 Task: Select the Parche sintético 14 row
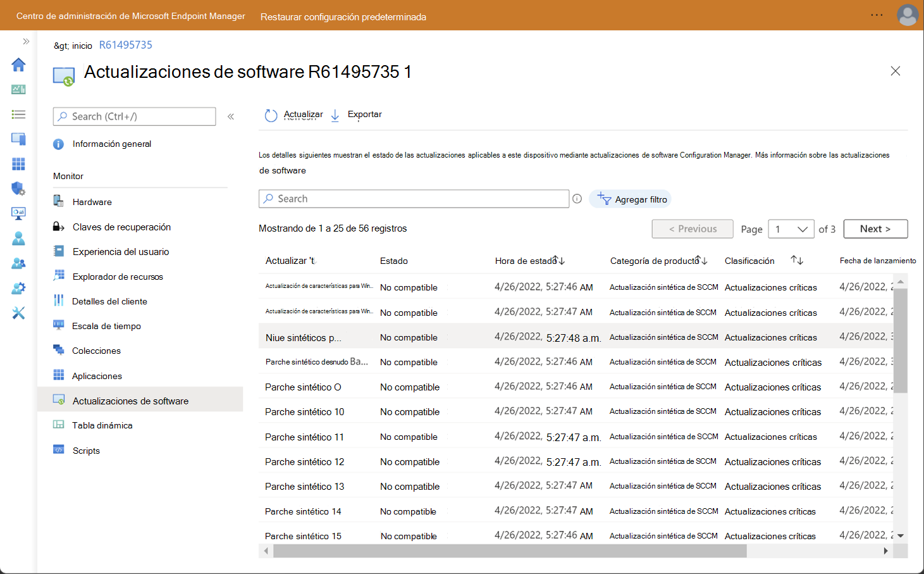point(577,511)
